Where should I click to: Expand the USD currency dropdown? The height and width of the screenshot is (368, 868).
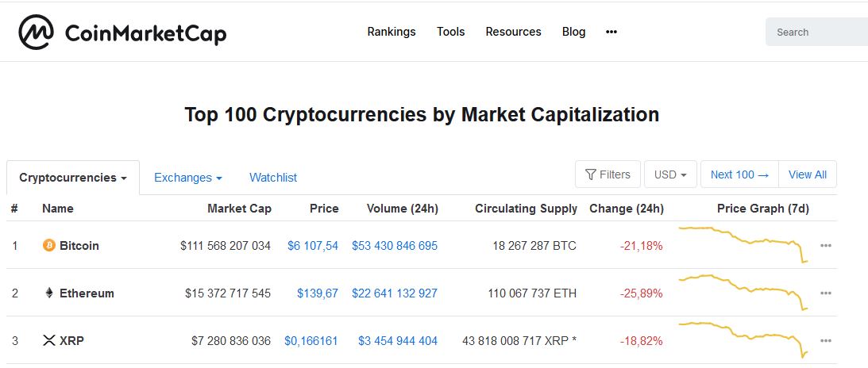pyautogui.click(x=670, y=174)
